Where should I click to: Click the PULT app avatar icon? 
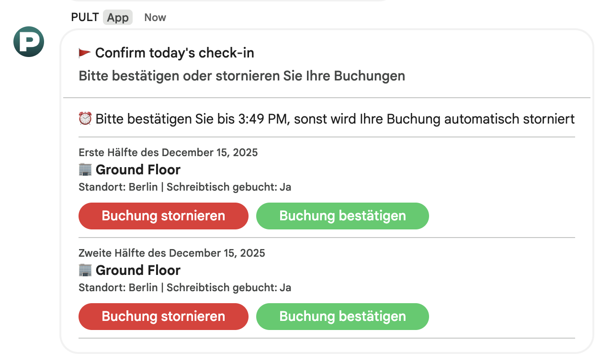click(x=29, y=42)
